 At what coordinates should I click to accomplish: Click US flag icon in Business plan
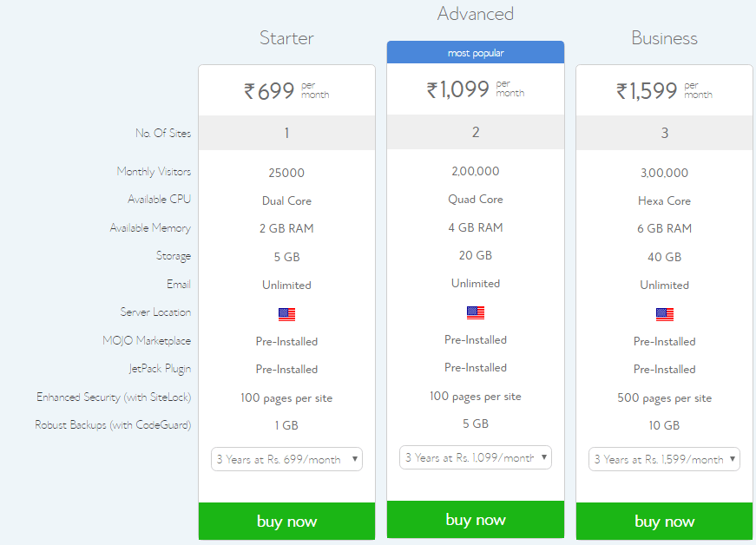pos(665,314)
